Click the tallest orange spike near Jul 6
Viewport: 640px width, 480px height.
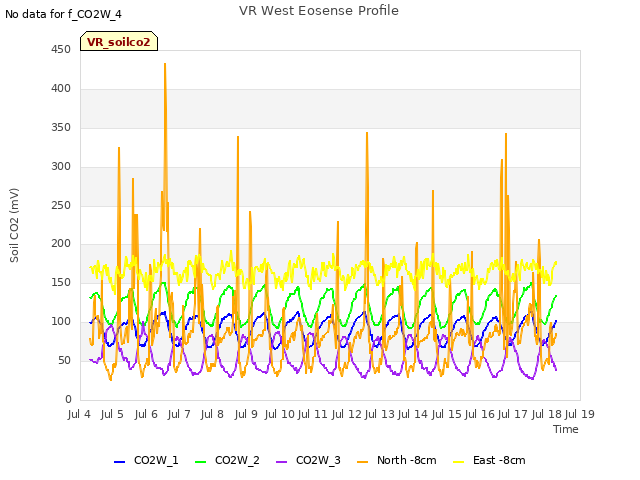165,64
